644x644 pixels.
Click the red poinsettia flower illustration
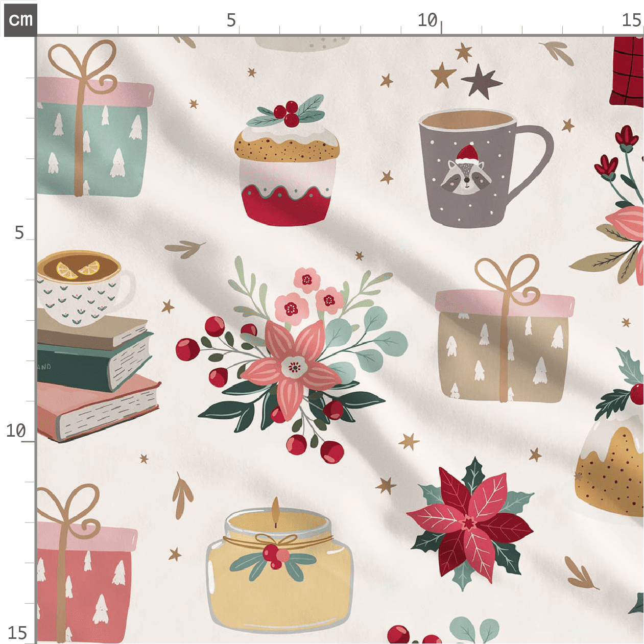pos(470,523)
